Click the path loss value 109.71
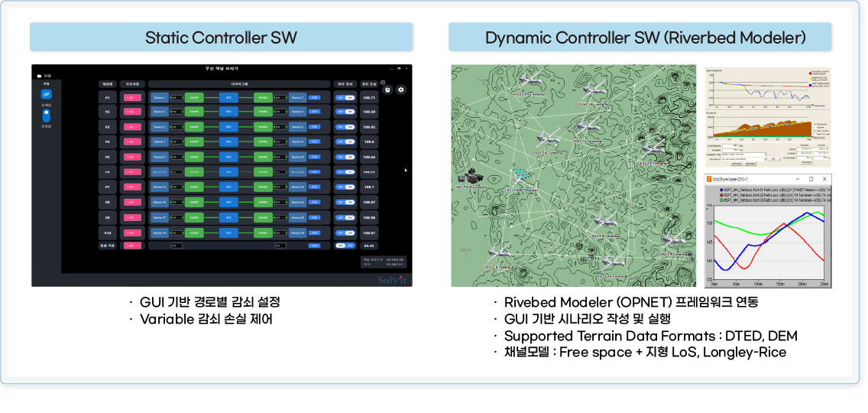The width and height of the screenshot is (868, 413). (x=369, y=98)
